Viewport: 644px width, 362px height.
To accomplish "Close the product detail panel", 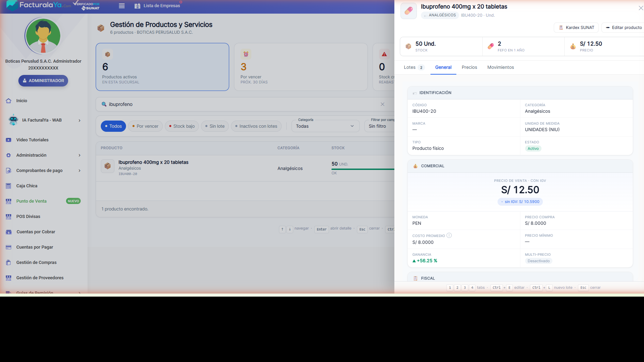I will point(641,8).
